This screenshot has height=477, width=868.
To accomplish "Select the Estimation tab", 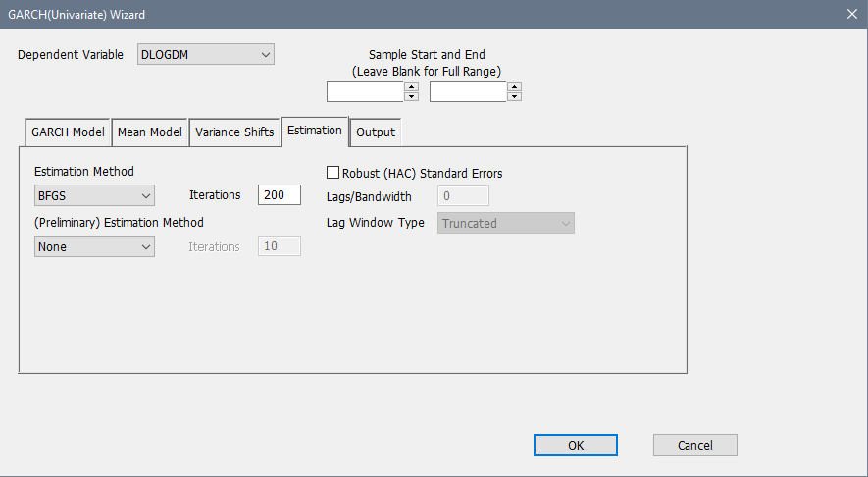I will click(x=315, y=131).
